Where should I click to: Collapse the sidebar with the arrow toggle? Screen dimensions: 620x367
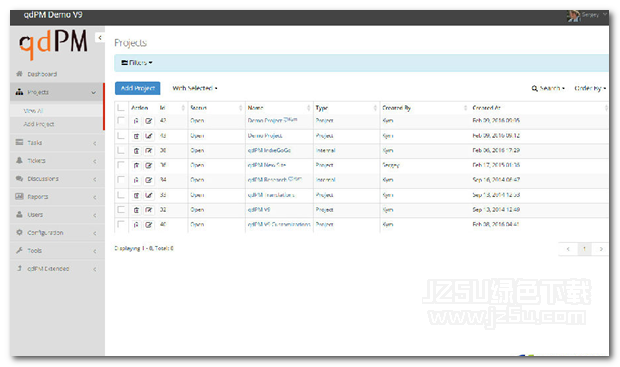100,38
